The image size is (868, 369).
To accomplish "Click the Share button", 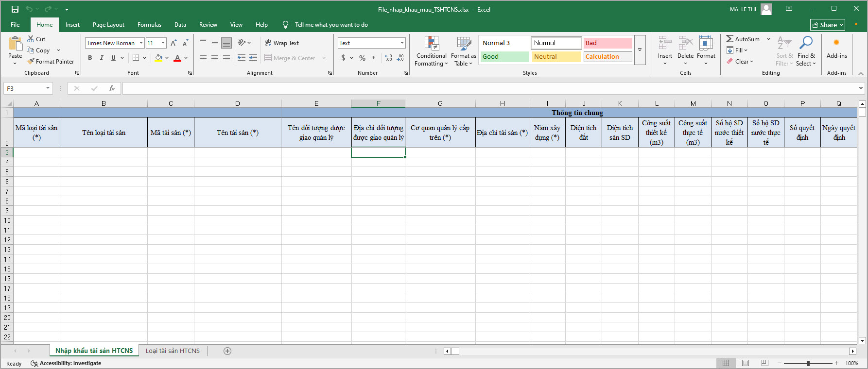I will tap(828, 25).
